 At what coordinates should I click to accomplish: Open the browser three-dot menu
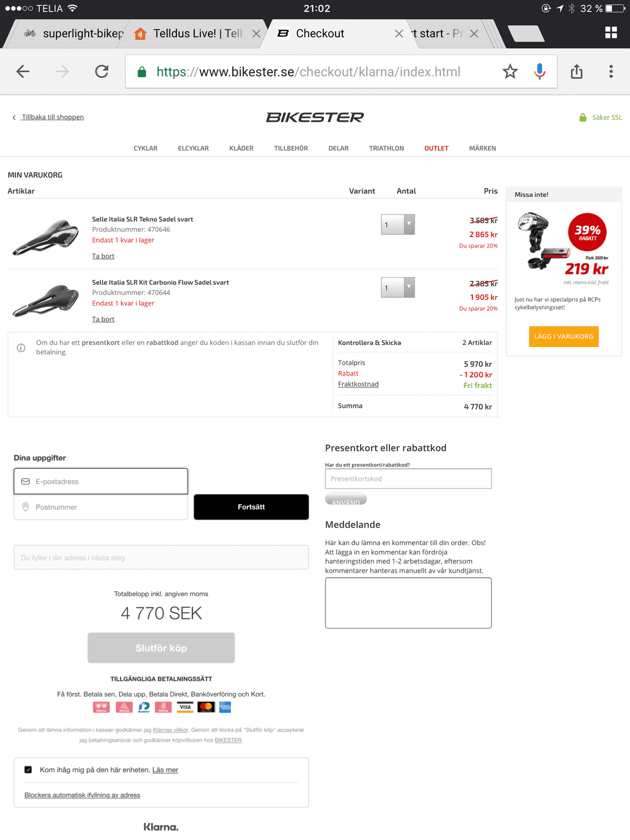point(611,71)
